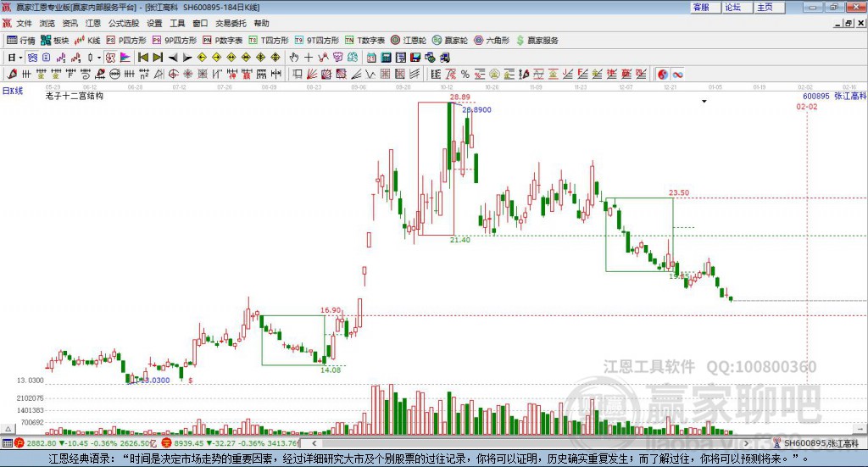Open the calendar icon

coord(371,58)
